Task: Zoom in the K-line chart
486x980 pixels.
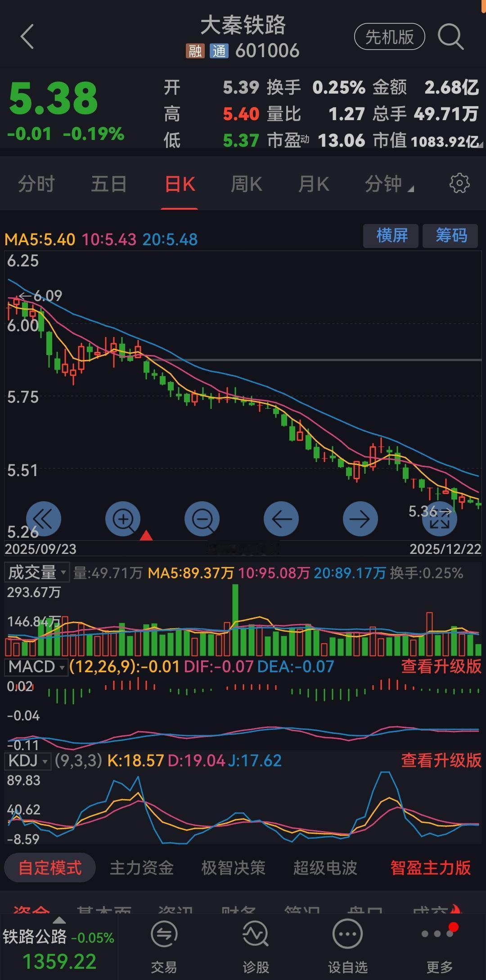Action: [123, 519]
